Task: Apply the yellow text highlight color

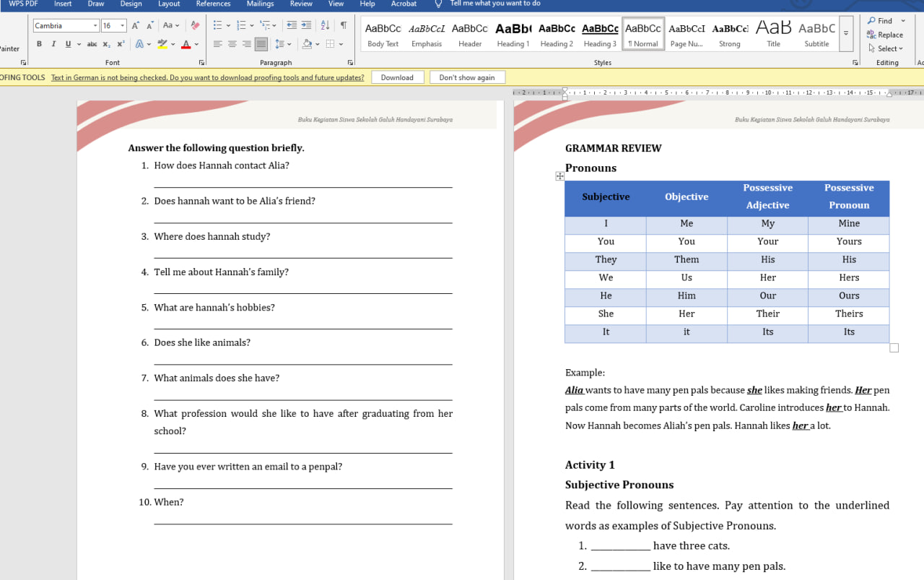Action: [x=162, y=44]
